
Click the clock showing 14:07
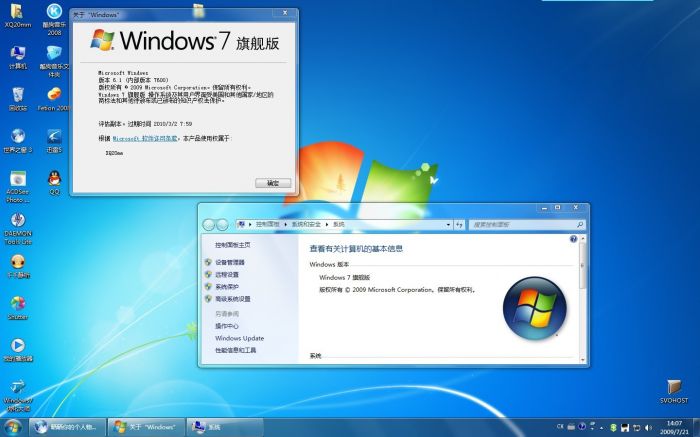click(674, 423)
